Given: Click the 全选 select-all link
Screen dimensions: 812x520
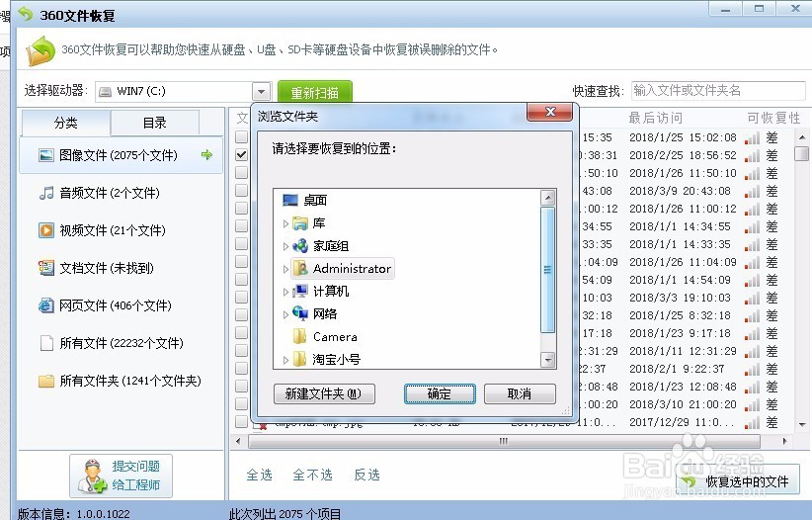Looking at the screenshot, I should click(x=259, y=475).
